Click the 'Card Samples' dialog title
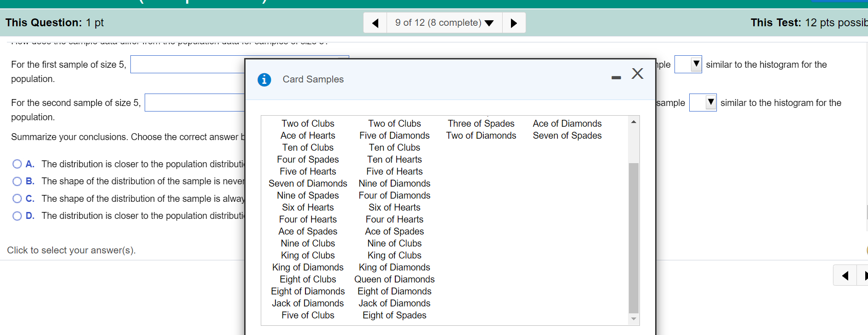 click(313, 79)
